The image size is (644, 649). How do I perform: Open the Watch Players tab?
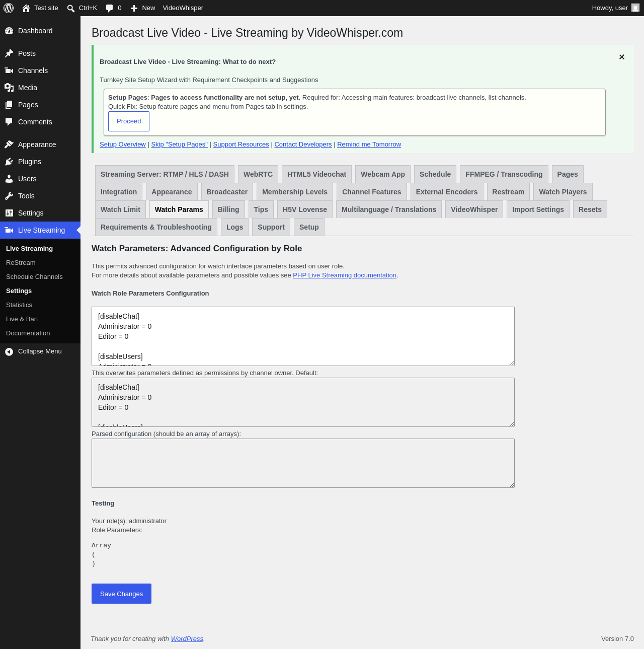pos(563,192)
